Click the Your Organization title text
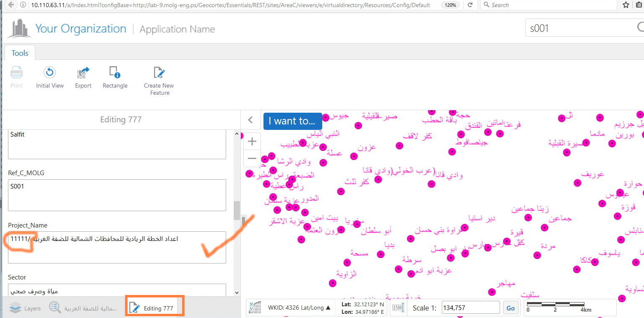 [x=81, y=29]
